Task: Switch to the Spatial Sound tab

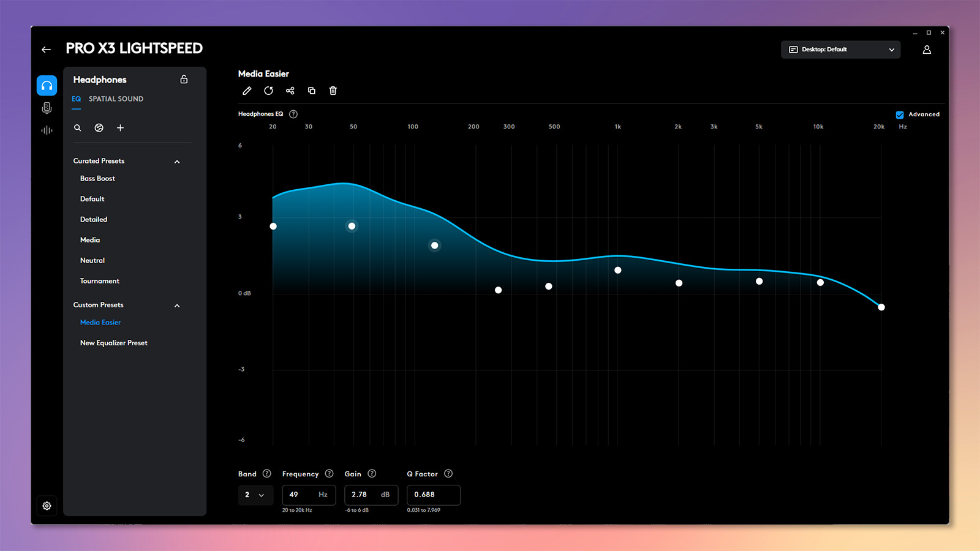Action: (x=116, y=99)
